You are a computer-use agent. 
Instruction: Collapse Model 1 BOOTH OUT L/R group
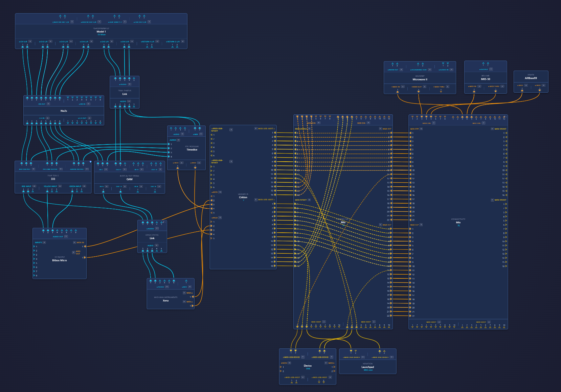[99, 22]
